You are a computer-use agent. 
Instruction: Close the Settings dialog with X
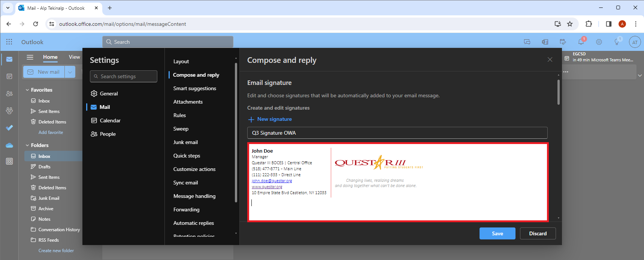(x=550, y=59)
